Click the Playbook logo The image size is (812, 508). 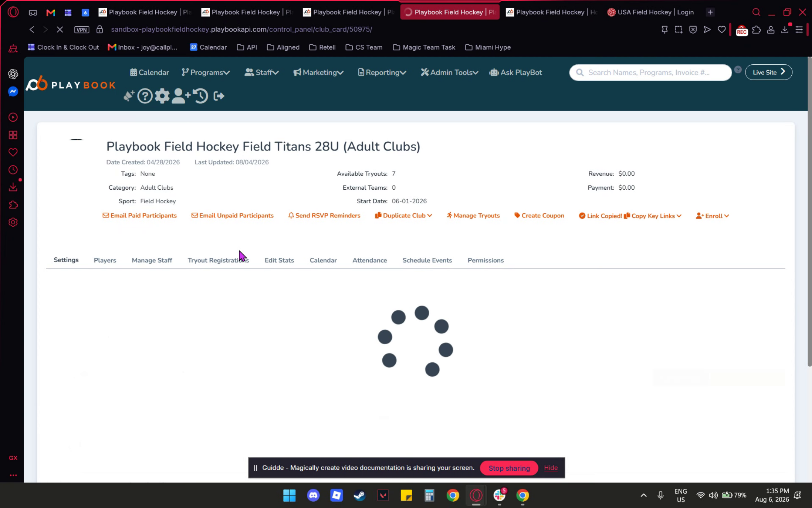tap(71, 84)
